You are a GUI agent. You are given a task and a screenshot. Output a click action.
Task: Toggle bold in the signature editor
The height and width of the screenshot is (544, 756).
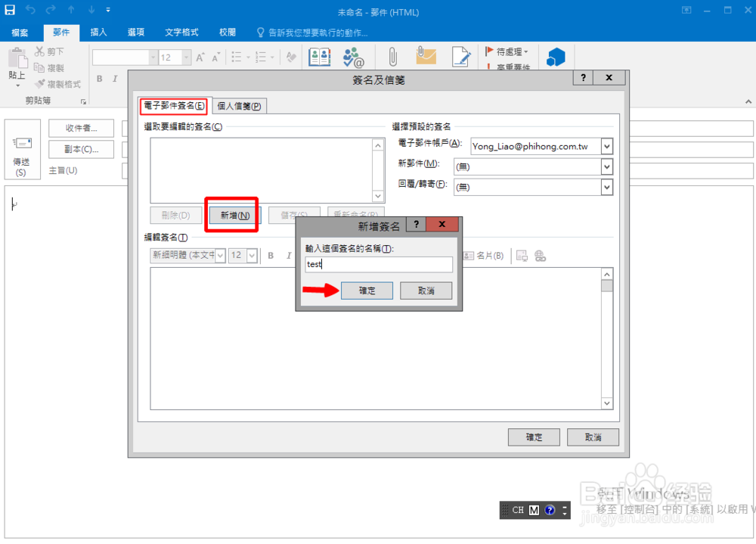click(270, 256)
